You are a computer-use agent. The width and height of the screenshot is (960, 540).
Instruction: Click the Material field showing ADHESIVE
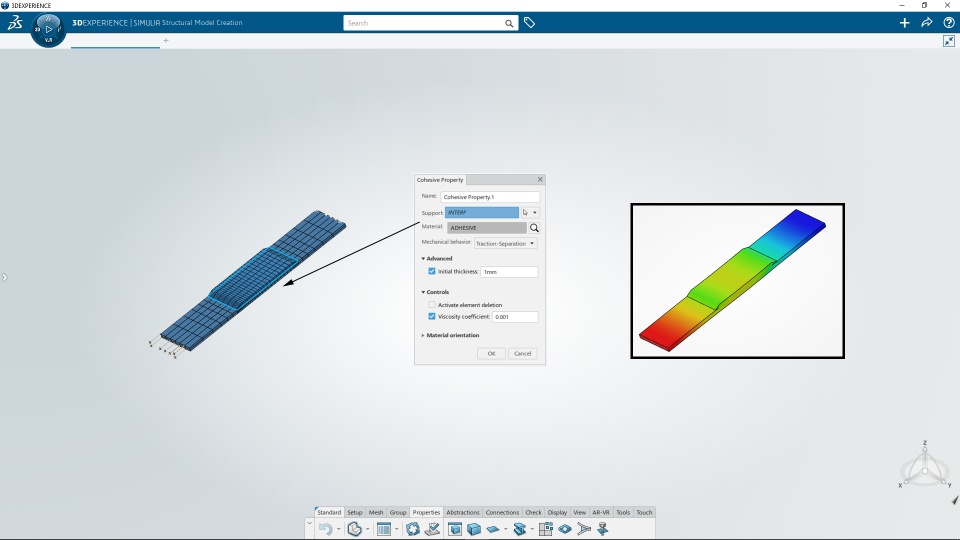click(x=487, y=228)
